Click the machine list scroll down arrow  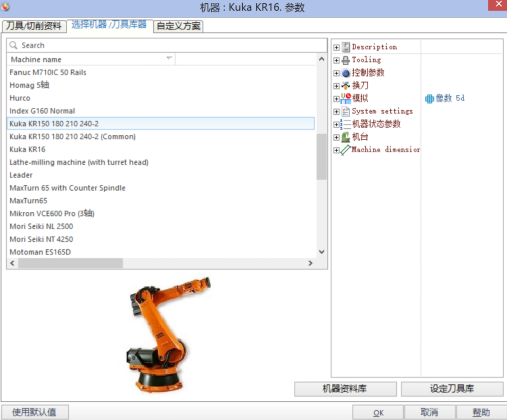pyautogui.click(x=321, y=252)
